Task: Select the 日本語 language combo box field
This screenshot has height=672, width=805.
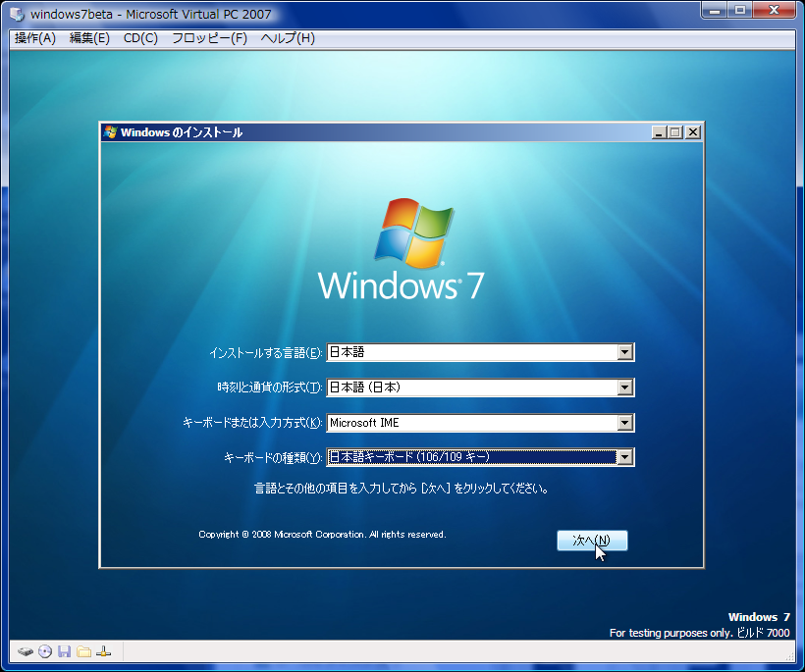Action: 480,352
